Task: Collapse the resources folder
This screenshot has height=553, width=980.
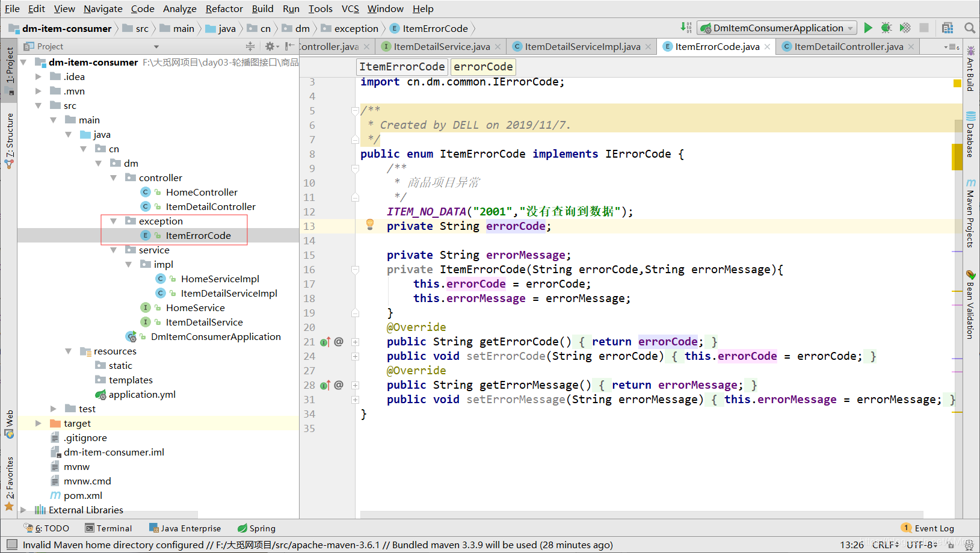Action: (x=69, y=351)
